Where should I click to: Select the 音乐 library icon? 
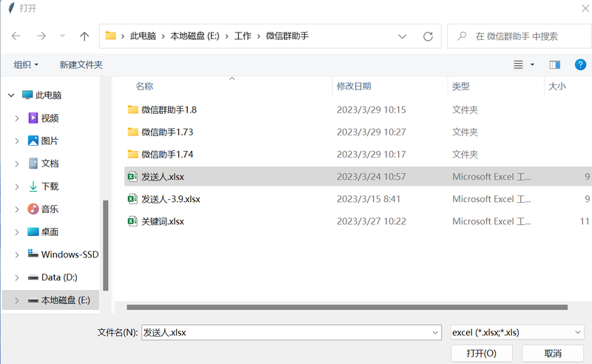point(33,209)
